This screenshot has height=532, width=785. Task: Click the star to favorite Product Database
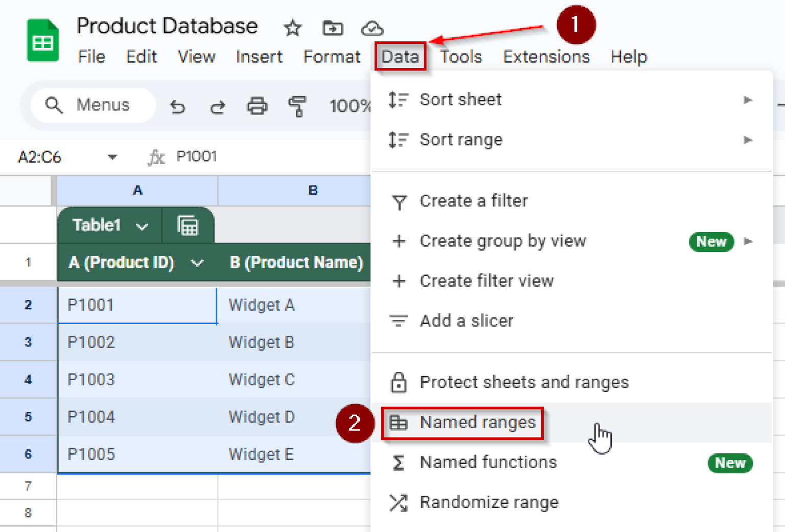coord(292,28)
